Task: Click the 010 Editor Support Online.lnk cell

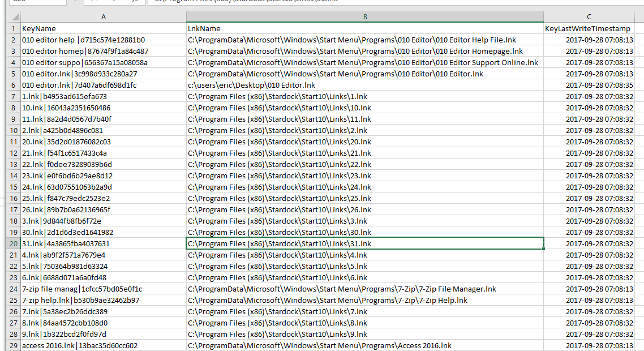Action: [364, 62]
